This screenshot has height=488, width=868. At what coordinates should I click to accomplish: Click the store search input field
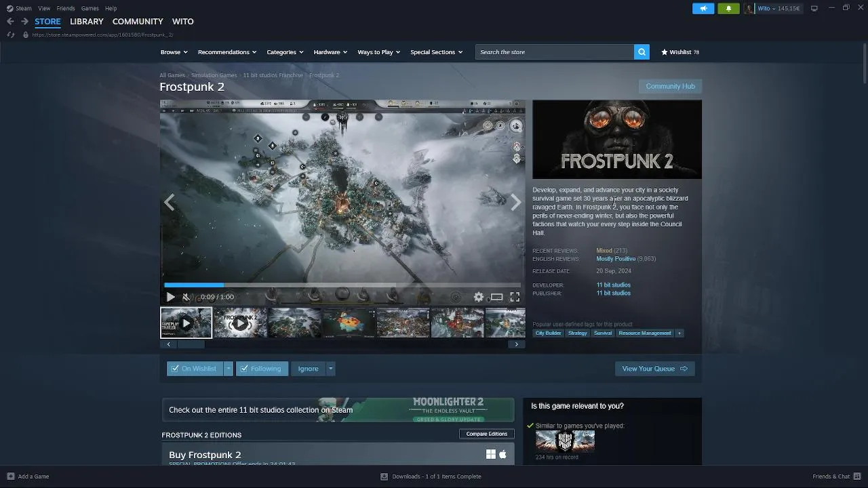pyautogui.click(x=555, y=52)
